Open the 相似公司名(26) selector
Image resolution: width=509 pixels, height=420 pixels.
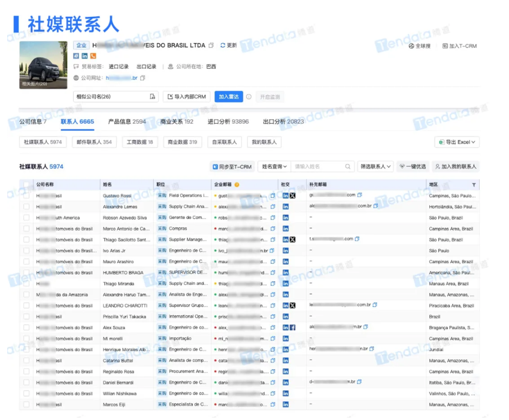click(116, 97)
